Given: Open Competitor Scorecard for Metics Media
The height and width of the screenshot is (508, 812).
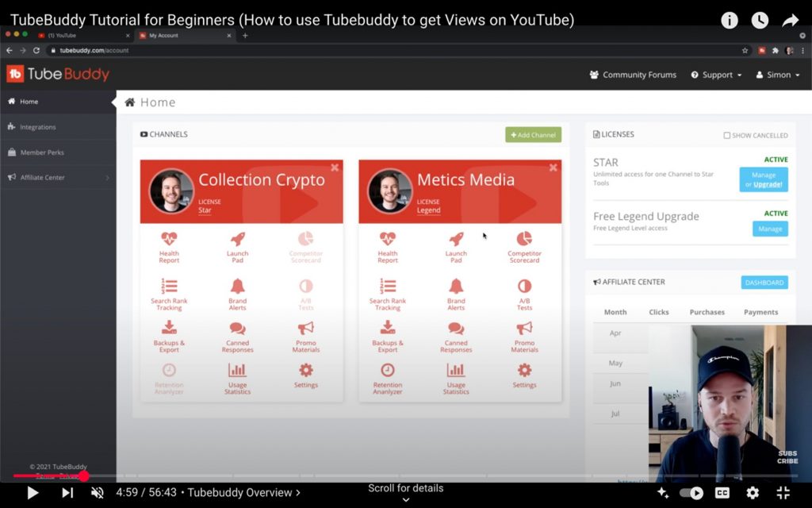Looking at the screenshot, I should tap(524, 246).
